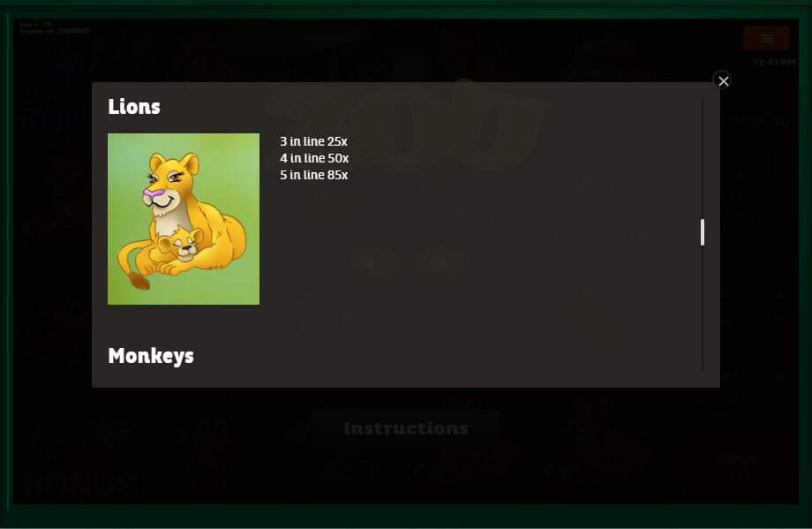
Task: Click the dimmed balance amount under the clock
Action: click(759, 122)
